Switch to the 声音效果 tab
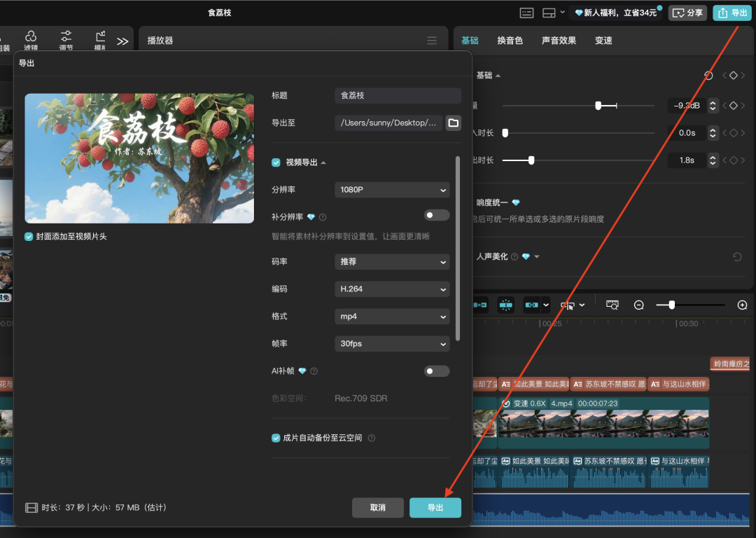This screenshot has width=756, height=538. pyautogui.click(x=559, y=41)
